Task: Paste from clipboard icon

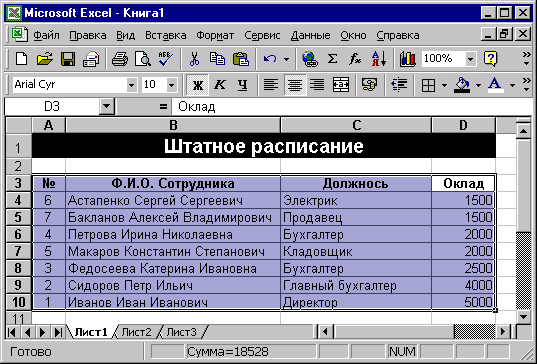Action: point(241,59)
